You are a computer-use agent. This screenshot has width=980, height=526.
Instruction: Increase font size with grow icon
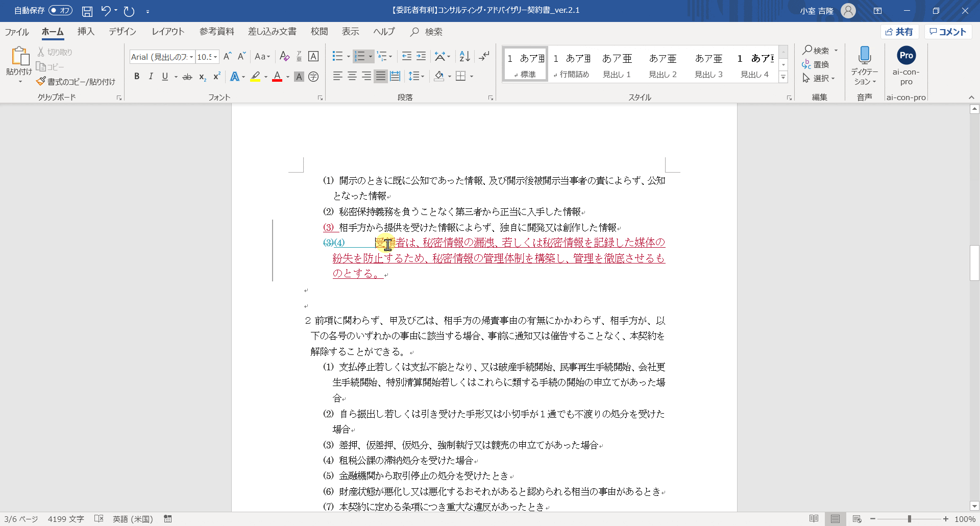pyautogui.click(x=228, y=56)
